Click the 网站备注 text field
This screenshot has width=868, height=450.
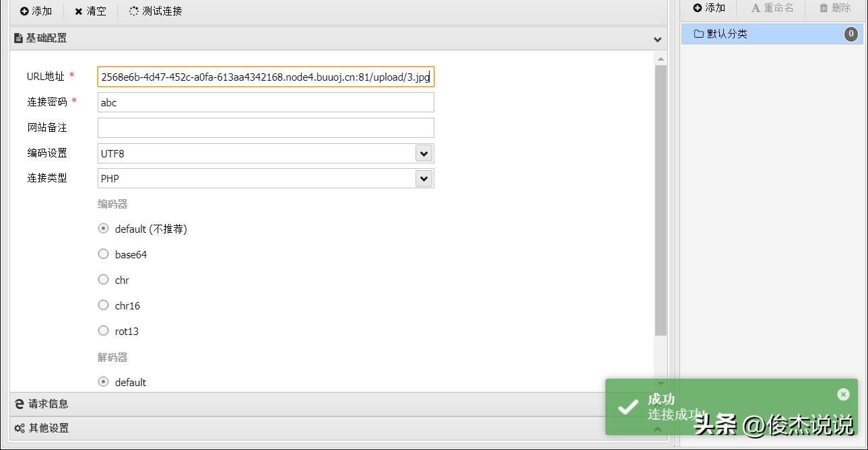265,128
